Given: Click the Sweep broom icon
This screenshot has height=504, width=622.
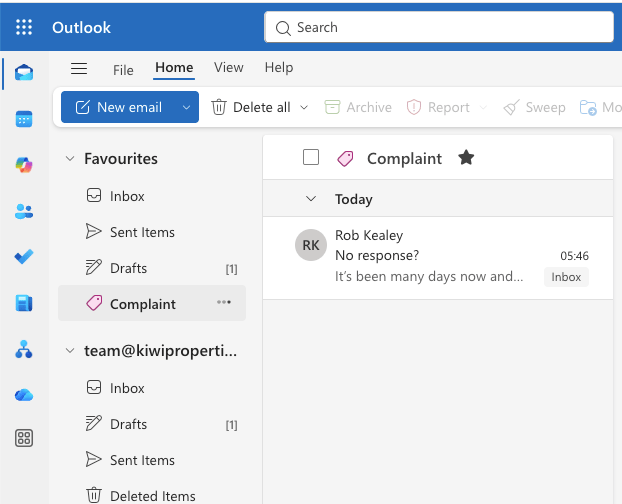Looking at the screenshot, I should point(511,107).
